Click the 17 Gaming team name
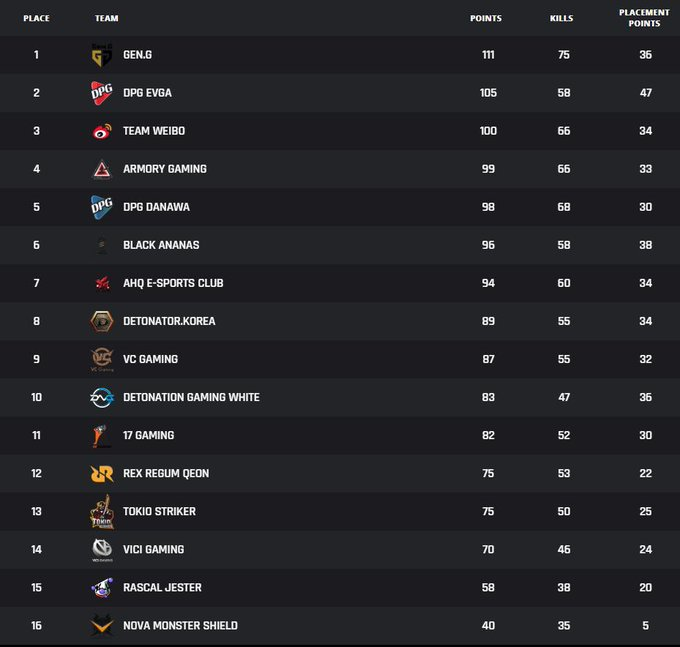The width and height of the screenshot is (680, 647). pyautogui.click(x=149, y=435)
